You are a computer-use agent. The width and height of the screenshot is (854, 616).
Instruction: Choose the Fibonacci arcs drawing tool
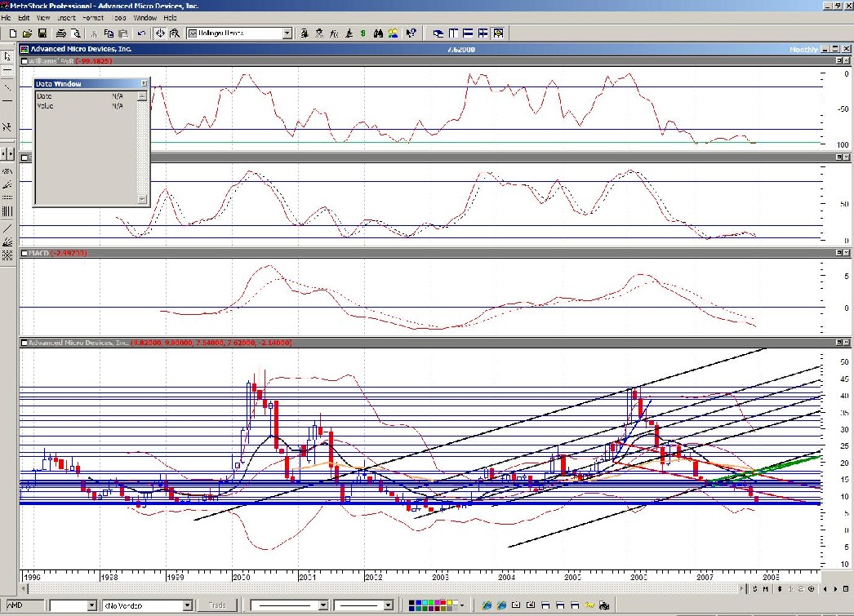tap(7, 171)
